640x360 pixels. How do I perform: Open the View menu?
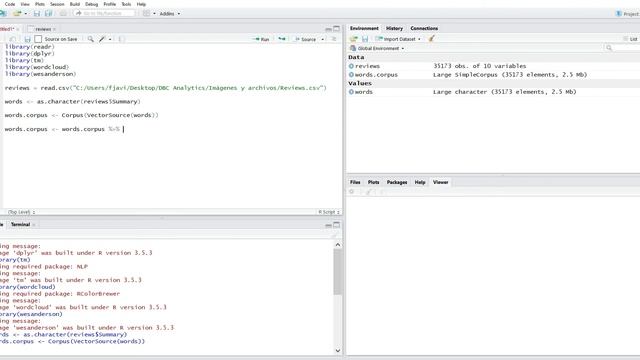point(25,4)
